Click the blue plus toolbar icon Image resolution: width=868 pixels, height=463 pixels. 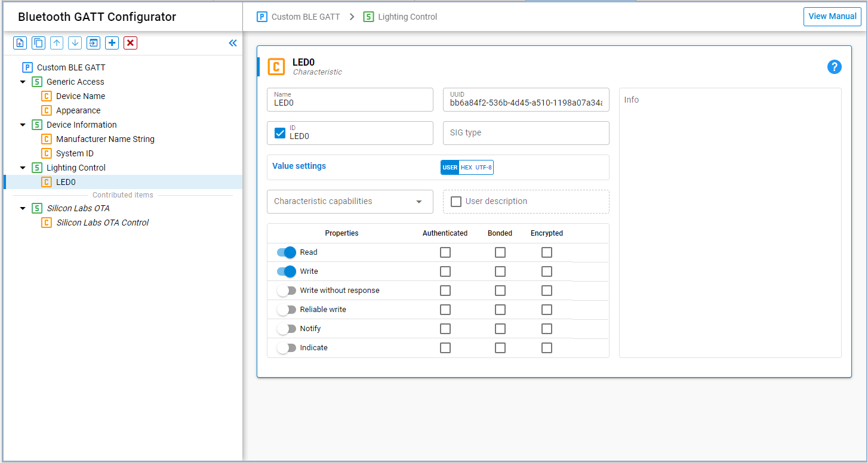click(112, 43)
